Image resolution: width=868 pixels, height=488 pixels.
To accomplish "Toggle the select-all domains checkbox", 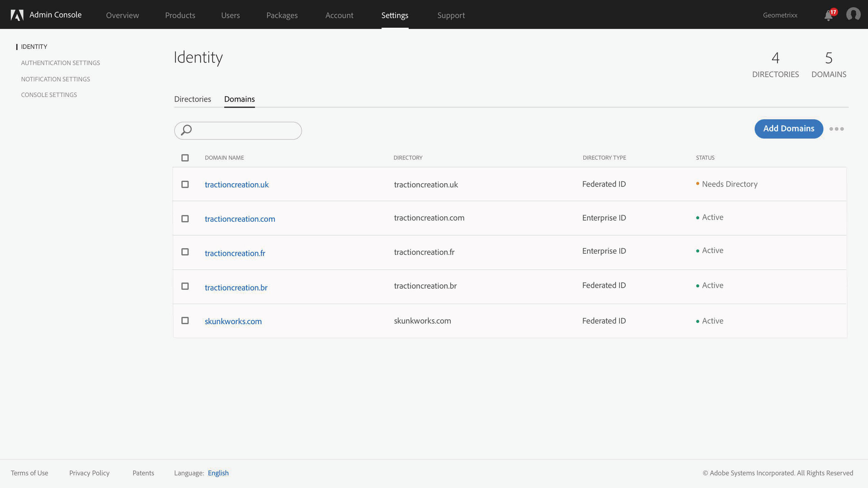I will pyautogui.click(x=185, y=158).
